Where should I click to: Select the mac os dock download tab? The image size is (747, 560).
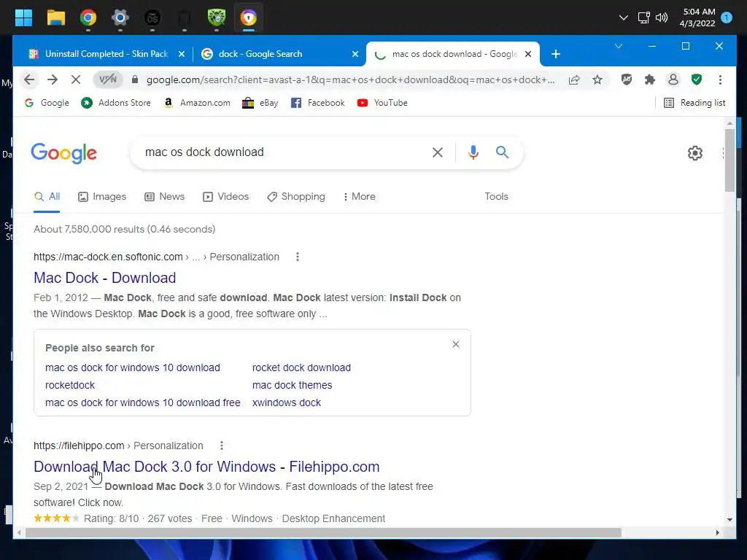[454, 54]
